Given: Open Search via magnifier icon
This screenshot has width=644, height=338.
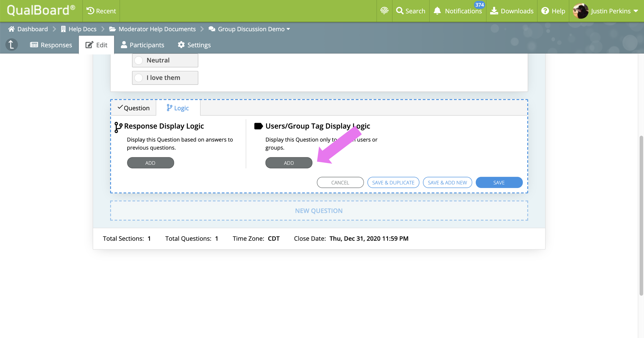Looking at the screenshot, I should [400, 11].
